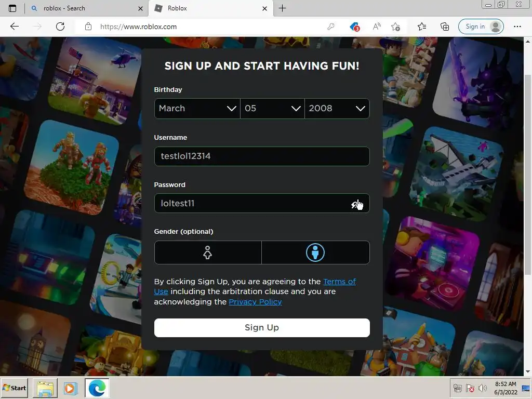Open the birthday month dropdown
Screen dimensions: 532x399
coord(197,109)
